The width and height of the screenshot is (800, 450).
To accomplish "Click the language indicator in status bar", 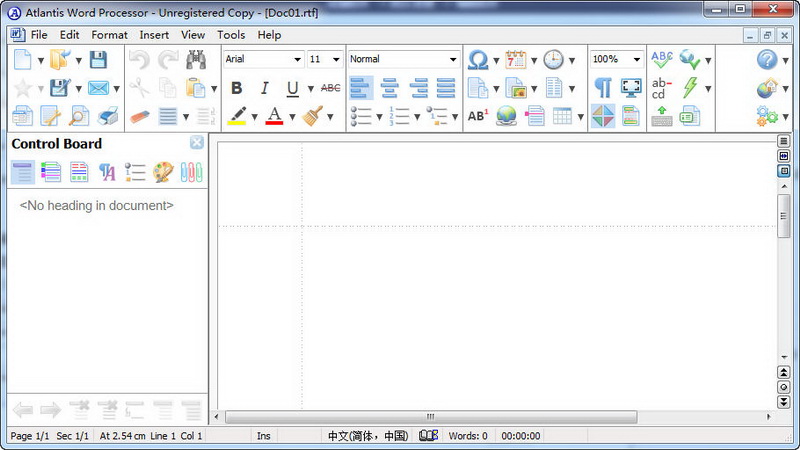I will 368,436.
